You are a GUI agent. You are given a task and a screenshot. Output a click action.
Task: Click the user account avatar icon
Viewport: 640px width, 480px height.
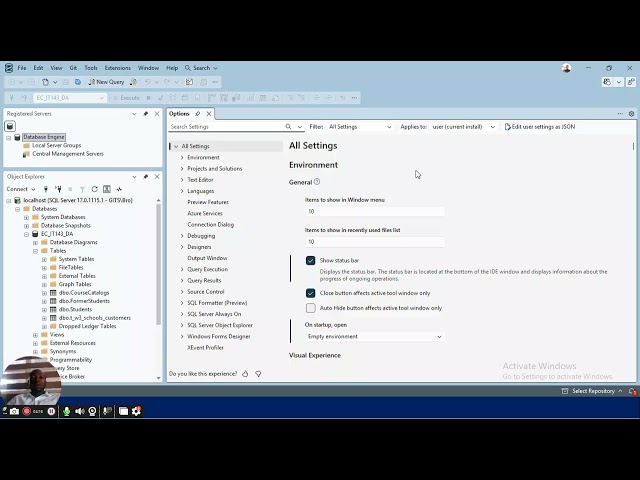coord(566,68)
